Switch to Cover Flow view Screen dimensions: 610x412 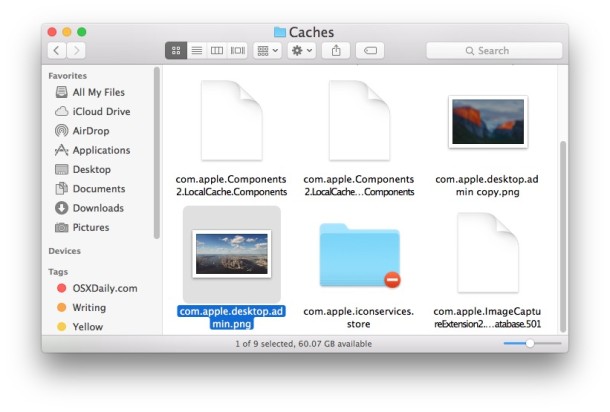(238, 50)
